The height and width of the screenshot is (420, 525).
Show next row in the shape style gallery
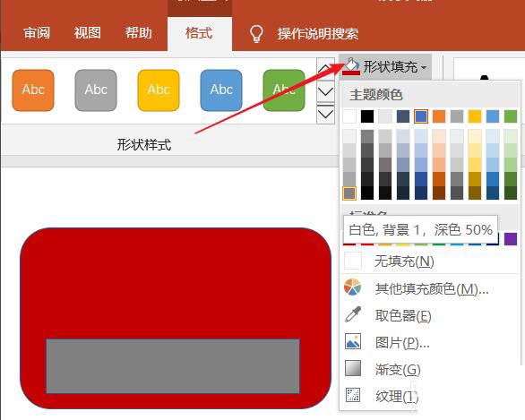click(325, 91)
